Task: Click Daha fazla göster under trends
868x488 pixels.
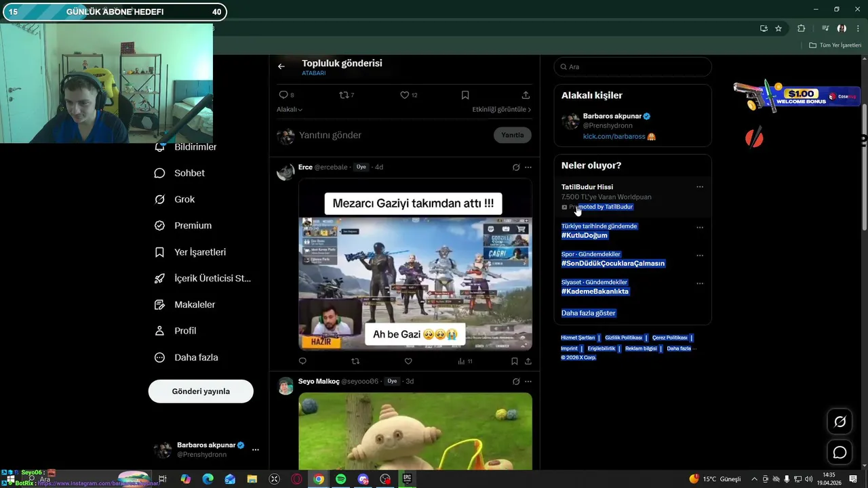Action: click(588, 313)
